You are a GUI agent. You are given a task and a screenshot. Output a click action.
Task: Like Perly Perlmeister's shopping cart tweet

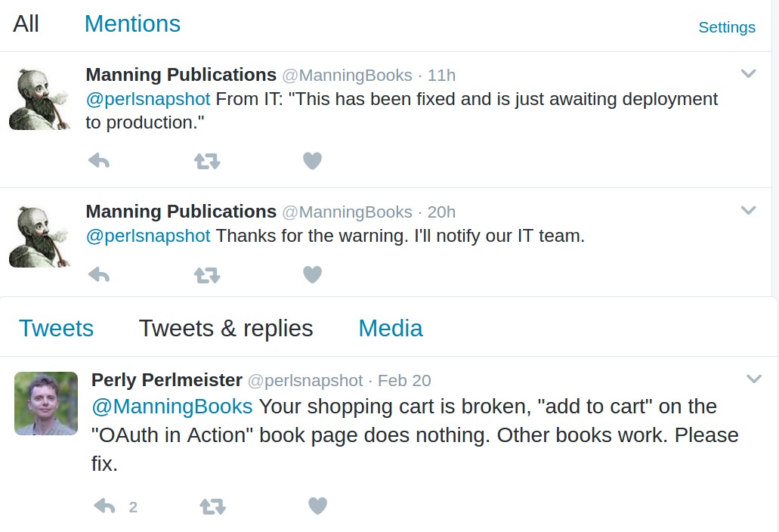(x=318, y=506)
